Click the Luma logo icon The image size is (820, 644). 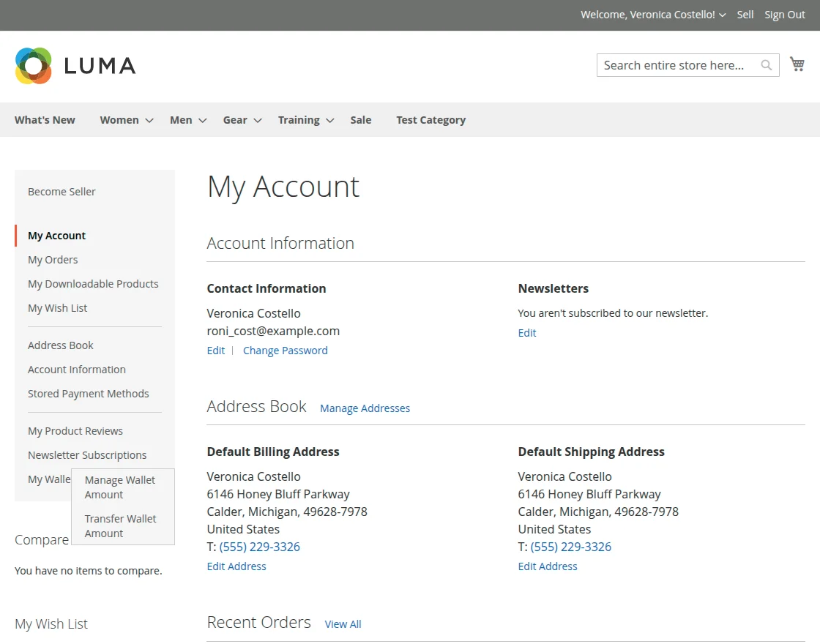[34, 66]
